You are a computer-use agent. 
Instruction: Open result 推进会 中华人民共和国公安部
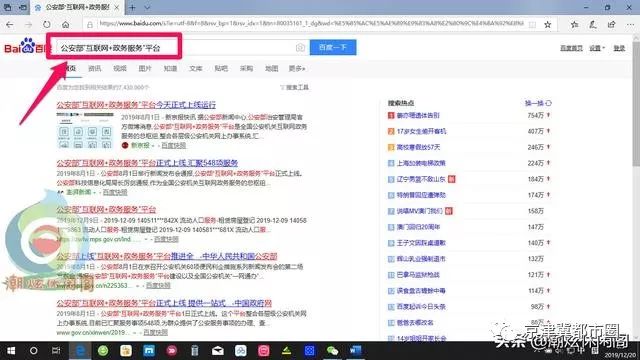tap(167, 256)
